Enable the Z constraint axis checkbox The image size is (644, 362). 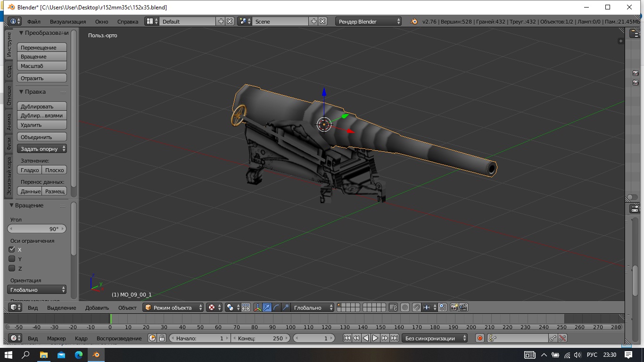pyautogui.click(x=12, y=268)
